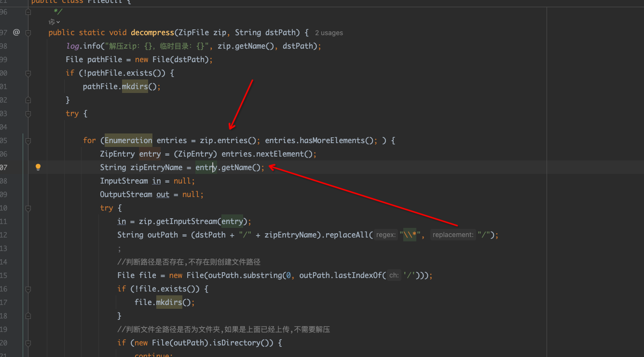
Task: Click the closing fold marker after pathFile.mkdirs()
Action: coord(28,100)
